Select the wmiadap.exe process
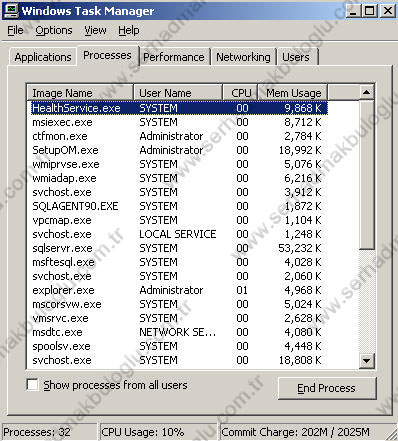398x441 pixels. [x=179, y=178]
